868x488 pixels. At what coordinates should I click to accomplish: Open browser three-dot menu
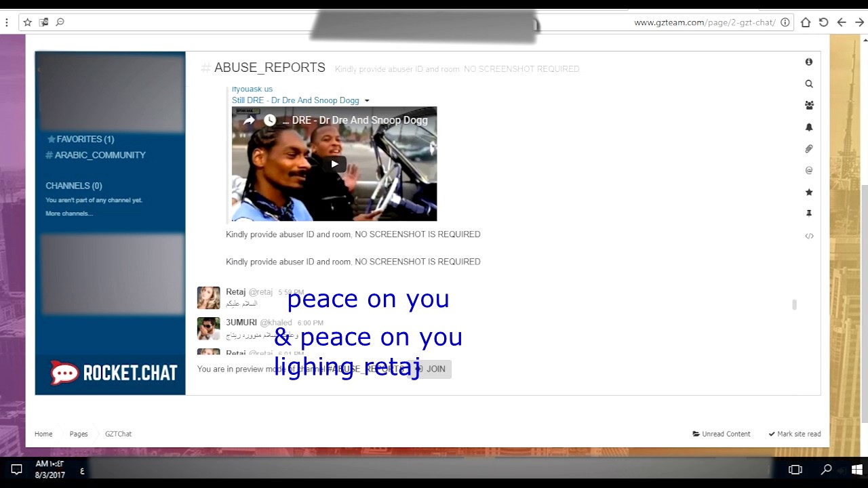(7, 22)
